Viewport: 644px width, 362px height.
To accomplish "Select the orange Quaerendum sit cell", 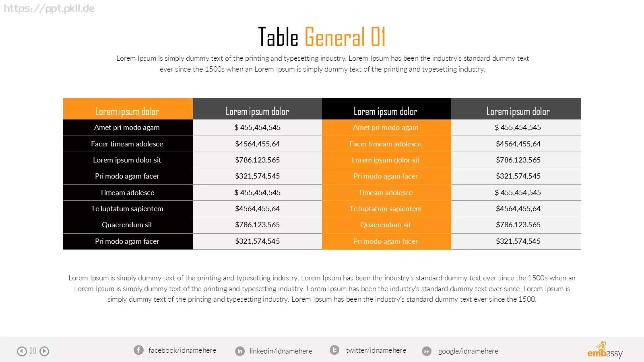I will point(386,225).
